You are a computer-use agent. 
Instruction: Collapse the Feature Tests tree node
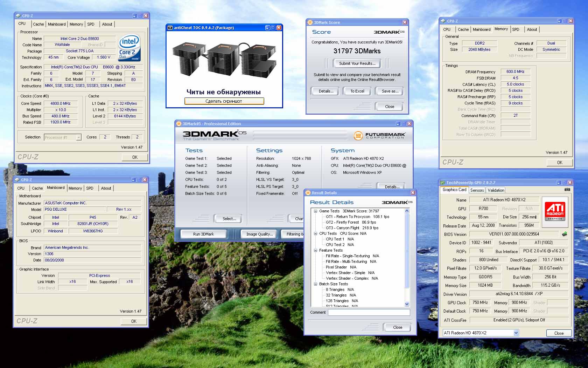(x=315, y=250)
